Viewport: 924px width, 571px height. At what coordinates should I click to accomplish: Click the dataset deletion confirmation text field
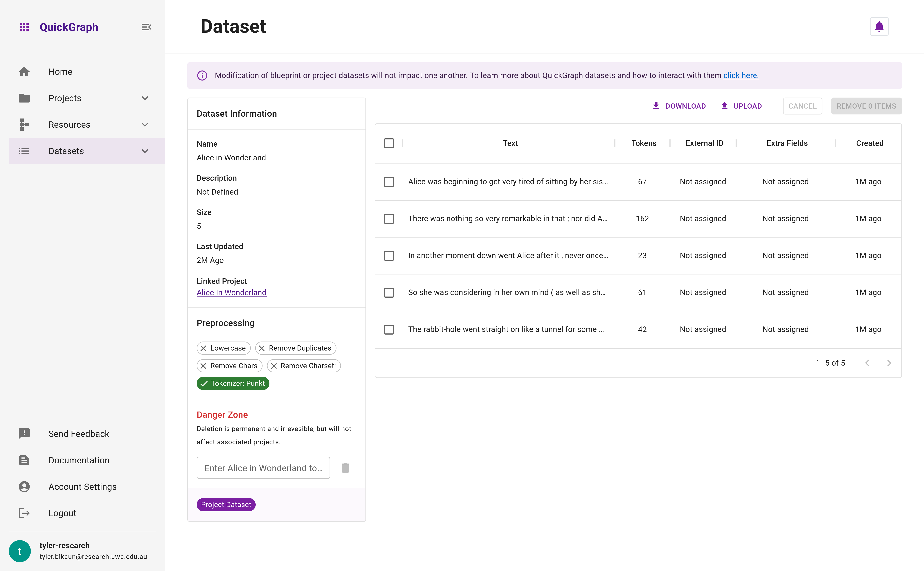pos(263,468)
